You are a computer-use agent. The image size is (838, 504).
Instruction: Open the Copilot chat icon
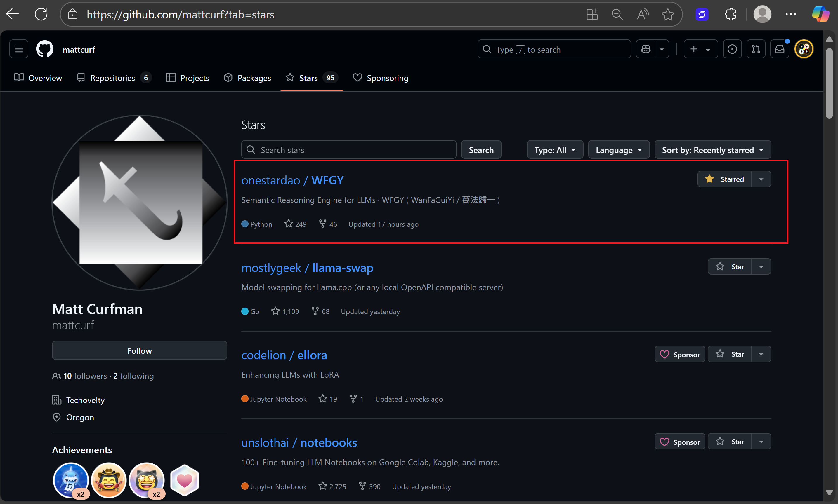(x=645, y=49)
